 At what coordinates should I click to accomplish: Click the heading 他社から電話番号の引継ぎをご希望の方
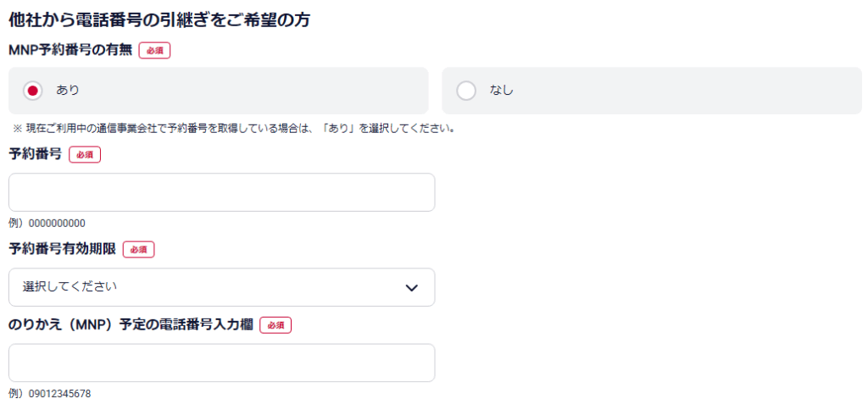pos(159,20)
